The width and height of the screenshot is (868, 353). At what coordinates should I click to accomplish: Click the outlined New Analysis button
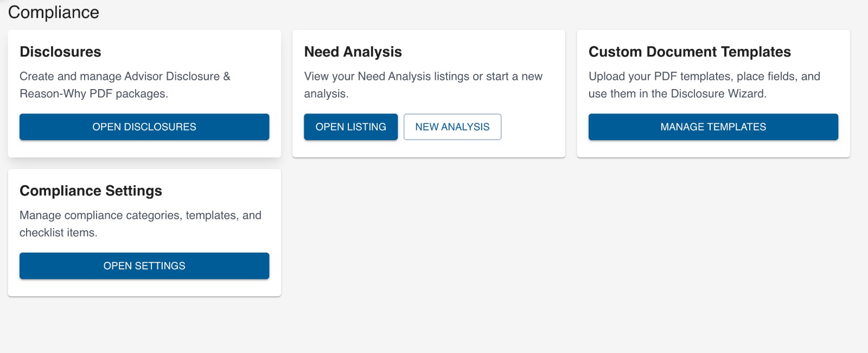coord(452,127)
